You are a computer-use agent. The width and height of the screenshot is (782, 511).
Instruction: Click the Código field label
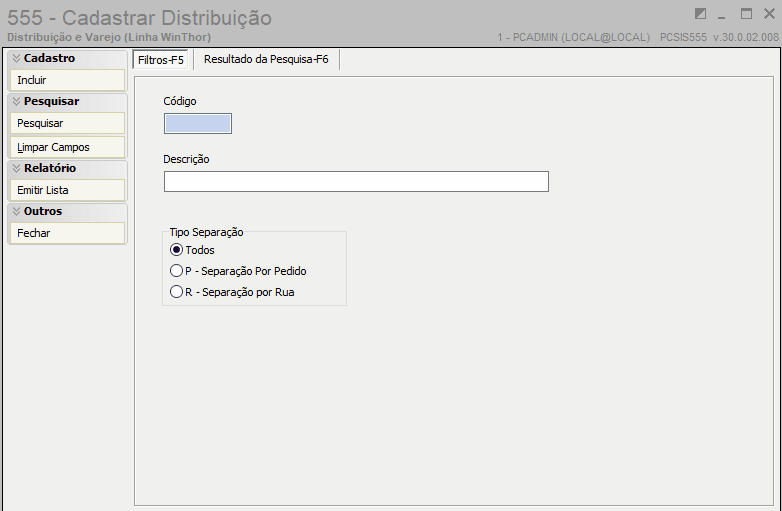(x=180, y=101)
